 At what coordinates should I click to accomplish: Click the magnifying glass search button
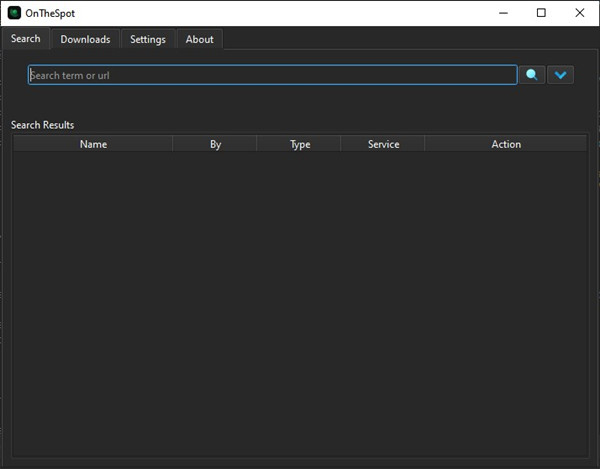(x=532, y=75)
